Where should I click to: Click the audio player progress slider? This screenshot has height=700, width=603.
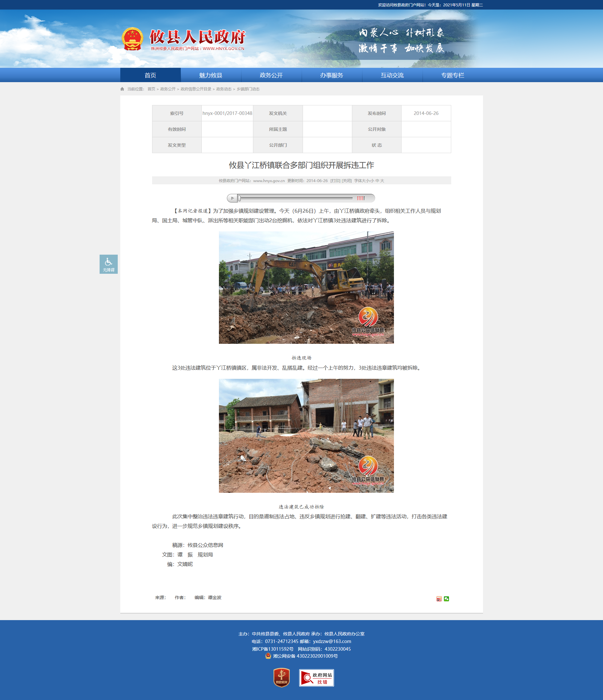click(x=295, y=198)
